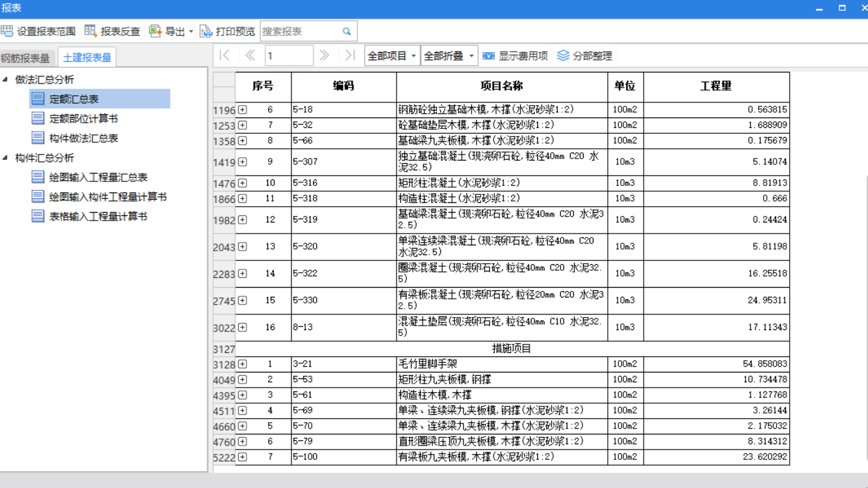Open the 全部折叠 dropdown
This screenshot has height=488, width=868.
449,56
